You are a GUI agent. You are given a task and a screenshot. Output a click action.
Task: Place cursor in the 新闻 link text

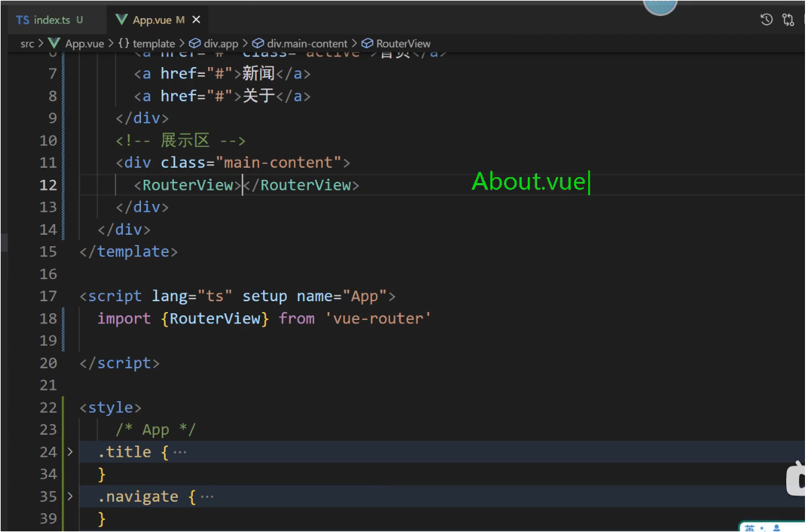[259, 74]
